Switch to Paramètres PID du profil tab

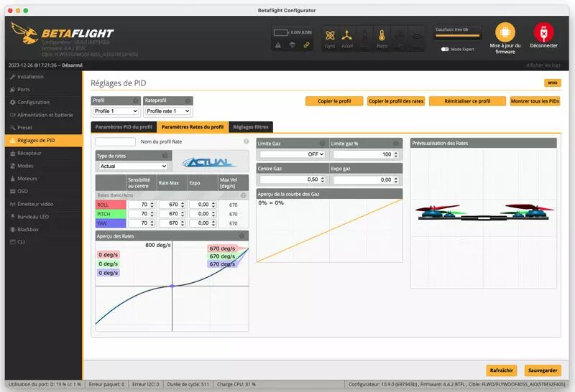pyautogui.click(x=124, y=127)
